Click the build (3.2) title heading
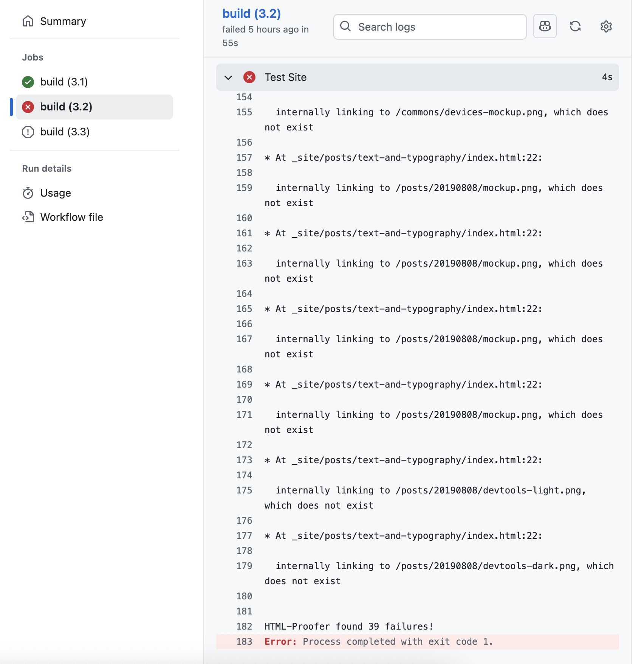This screenshot has width=644, height=664. [x=251, y=14]
